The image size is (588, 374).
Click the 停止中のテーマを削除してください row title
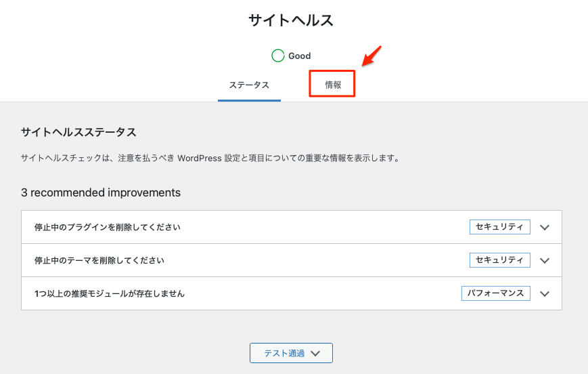tap(99, 261)
